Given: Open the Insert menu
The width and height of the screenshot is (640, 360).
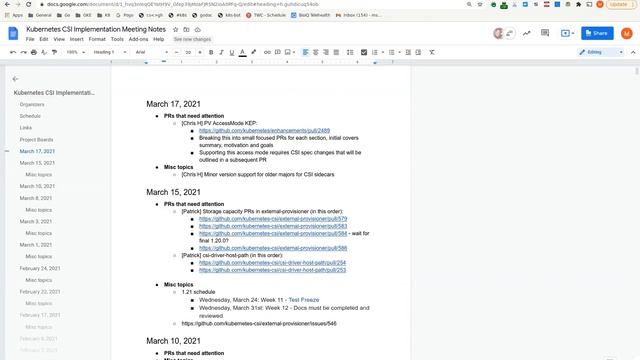Looking at the screenshot, I should (x=76, y=39).
